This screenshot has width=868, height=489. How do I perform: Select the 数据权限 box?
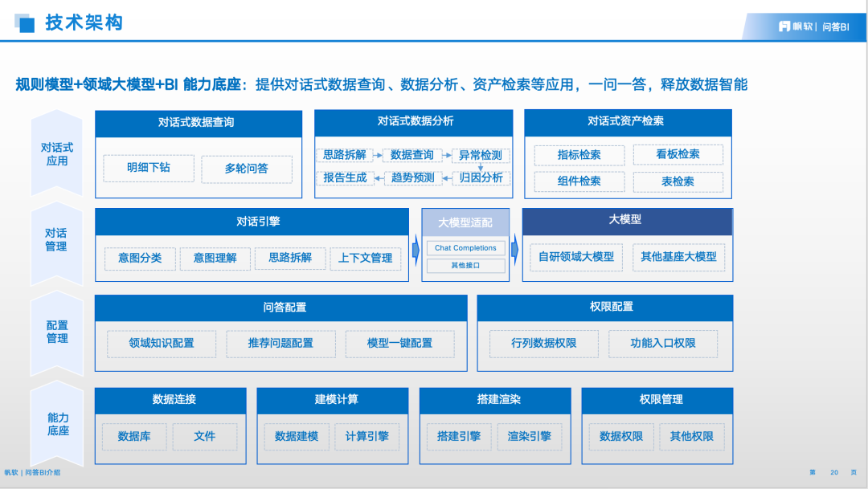click(621, 437)
